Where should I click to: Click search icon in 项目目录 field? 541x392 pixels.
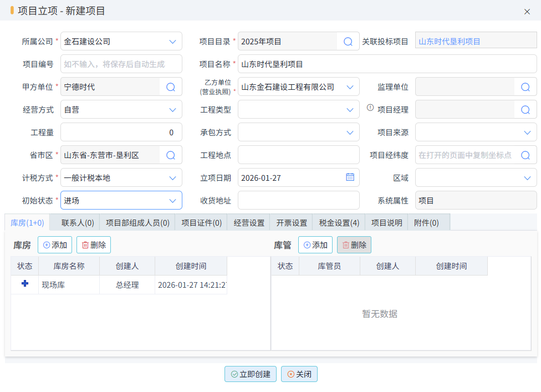(348, 42)
